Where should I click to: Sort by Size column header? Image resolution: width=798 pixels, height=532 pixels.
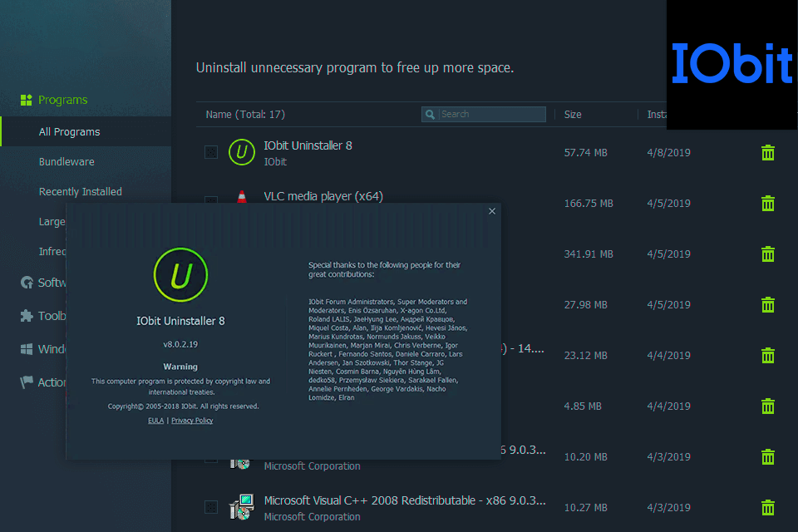coord(573,115)
